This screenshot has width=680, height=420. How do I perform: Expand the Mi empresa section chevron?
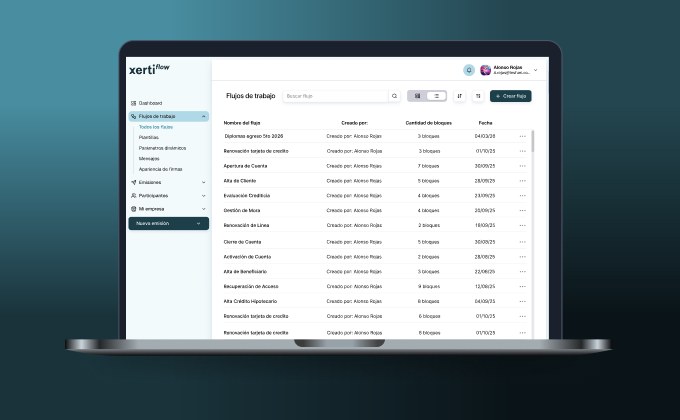[203, 209]
